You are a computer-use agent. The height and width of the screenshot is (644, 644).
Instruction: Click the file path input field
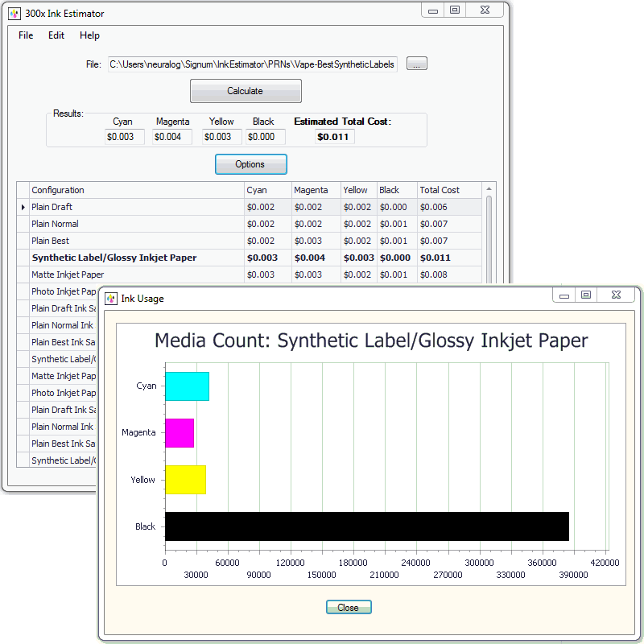(252, 64)
